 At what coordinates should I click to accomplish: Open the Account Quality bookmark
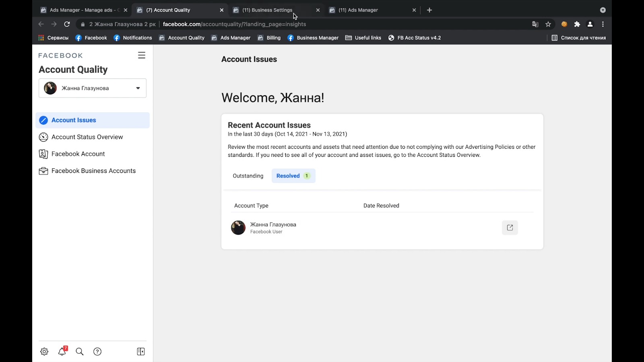[x=182, y=38]
